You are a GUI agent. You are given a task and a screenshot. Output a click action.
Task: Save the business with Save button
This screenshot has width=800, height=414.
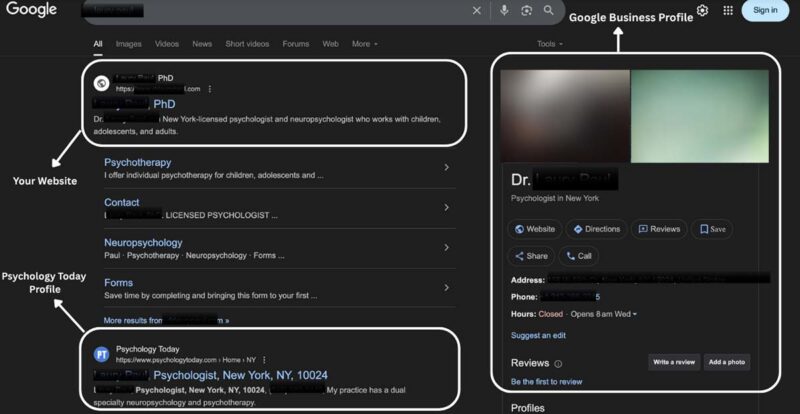point(712,229)
